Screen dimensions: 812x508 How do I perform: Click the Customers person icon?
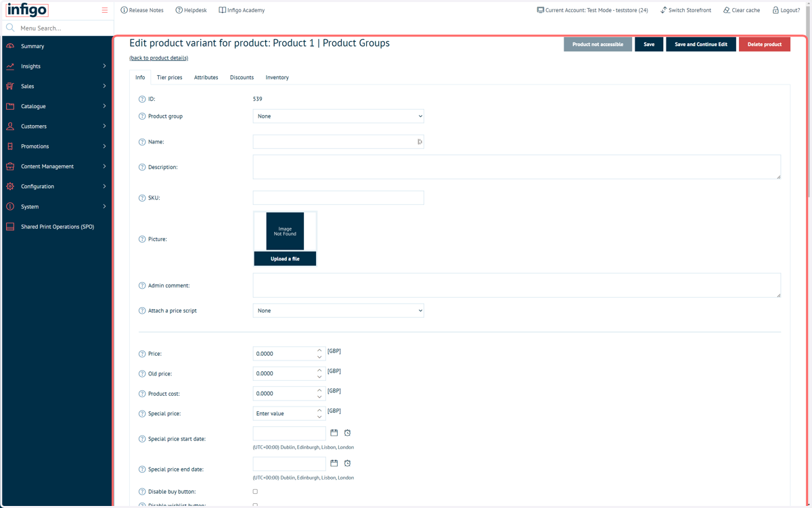pos(10,126)
